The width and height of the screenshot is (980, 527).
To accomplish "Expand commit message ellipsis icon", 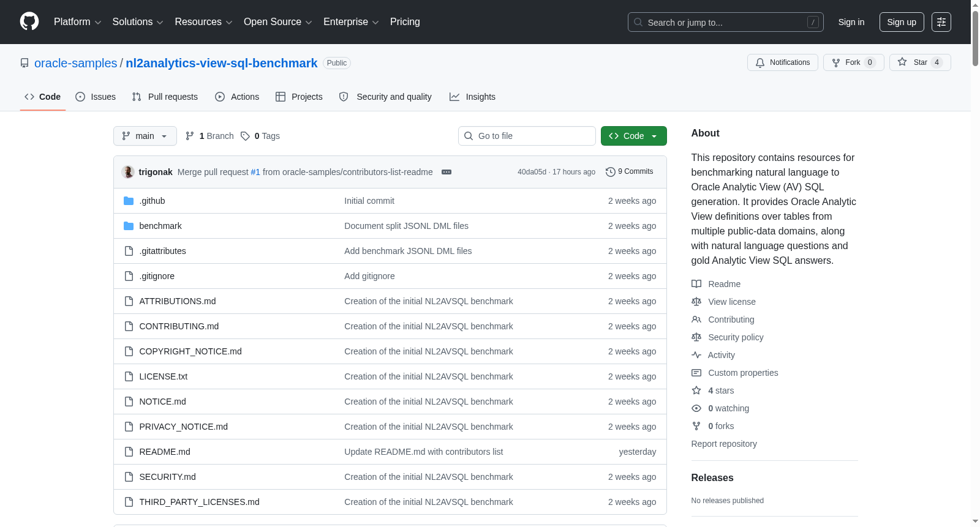I will pos(447,172).
